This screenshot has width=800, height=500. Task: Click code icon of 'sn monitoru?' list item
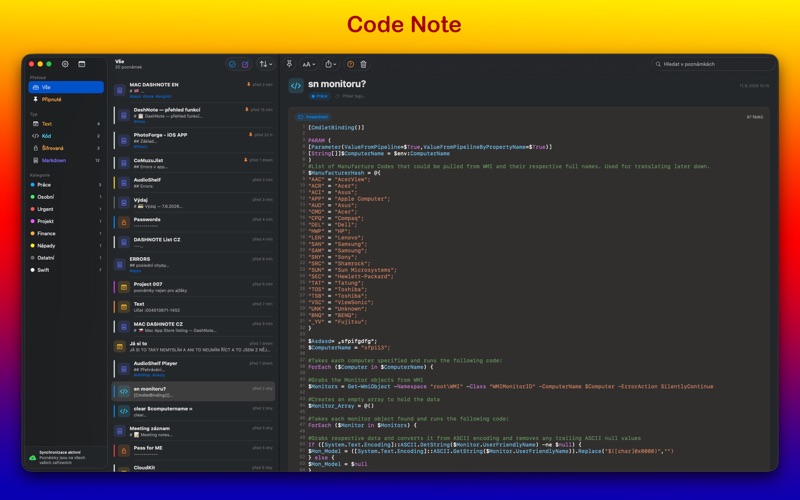click(x=123, y=392)
